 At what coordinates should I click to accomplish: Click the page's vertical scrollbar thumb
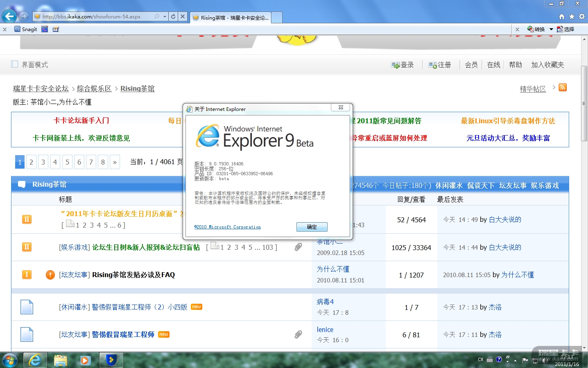(584, 103)
